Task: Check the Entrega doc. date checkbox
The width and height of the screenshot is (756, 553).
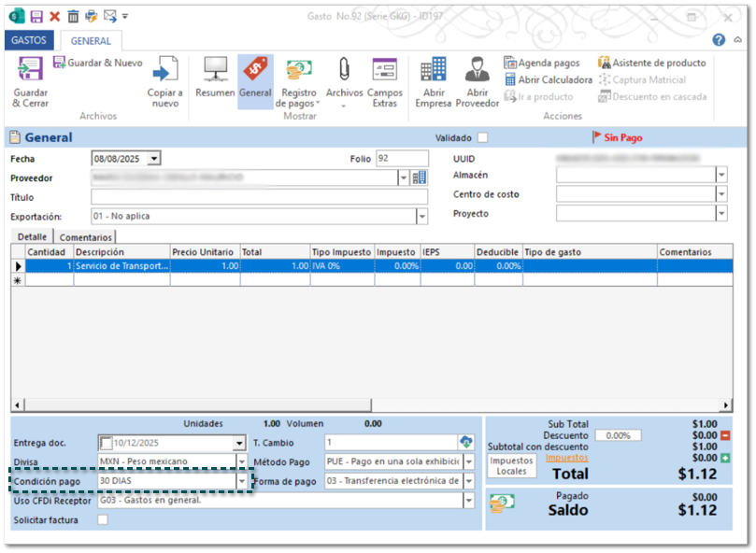Action: [x=106, y=443]
